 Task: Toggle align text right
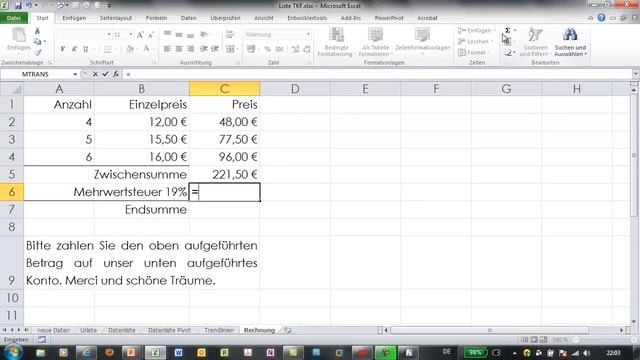[190, 49]
